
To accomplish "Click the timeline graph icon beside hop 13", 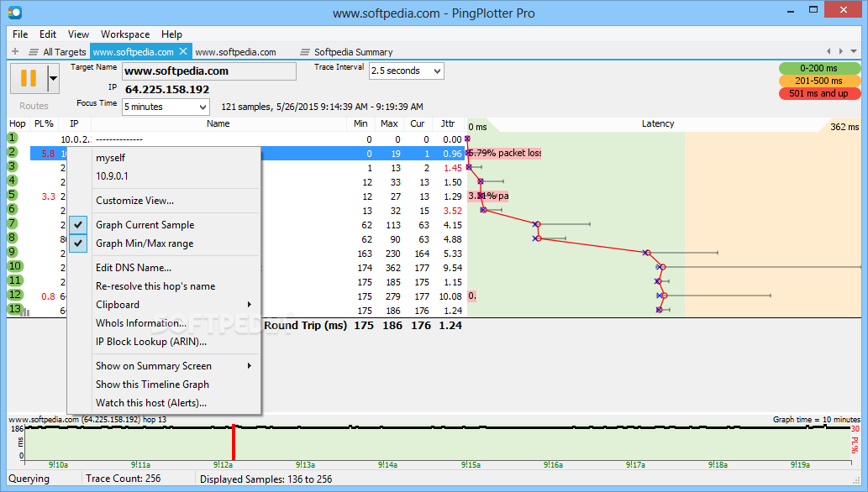I will coord(25,312).
